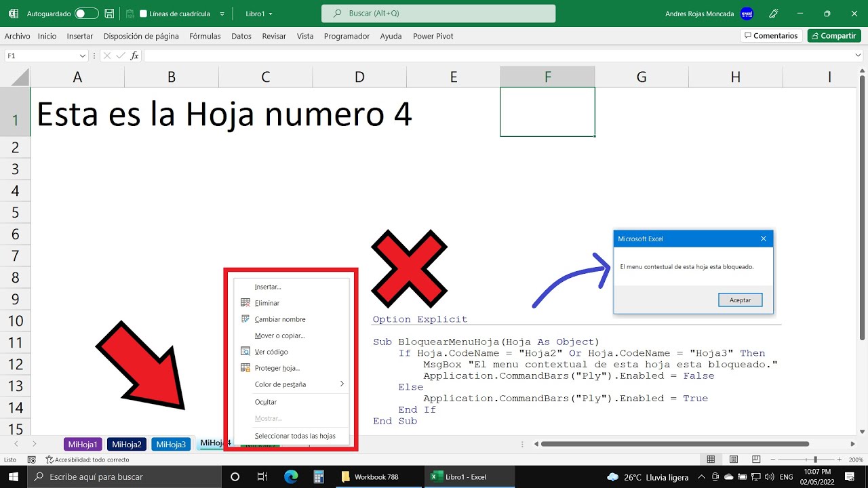The height and width of the screenshot is (488, 868).
Task: Choose Ocultar in the context menu
Action: click(290, 402)
